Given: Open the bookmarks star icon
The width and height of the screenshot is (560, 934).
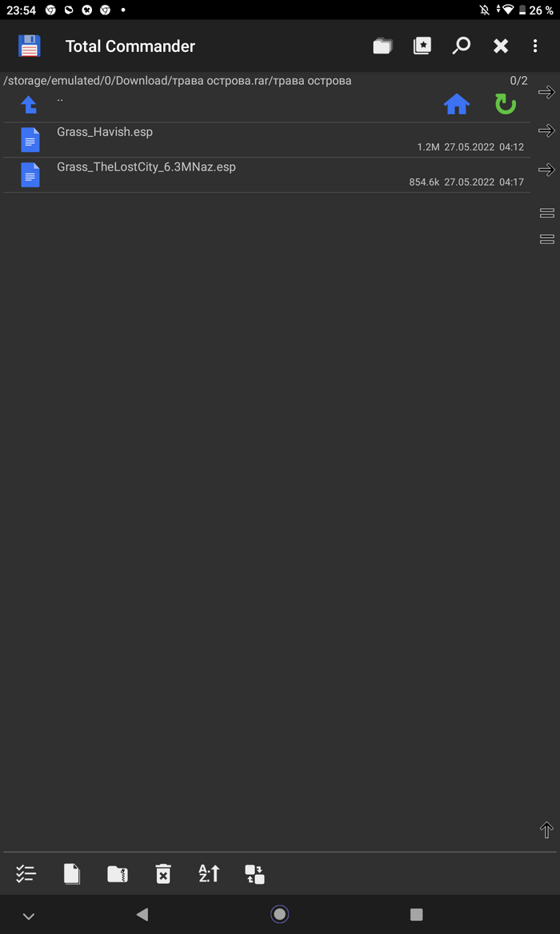Looking at the screenshot, I should [422, 46].
